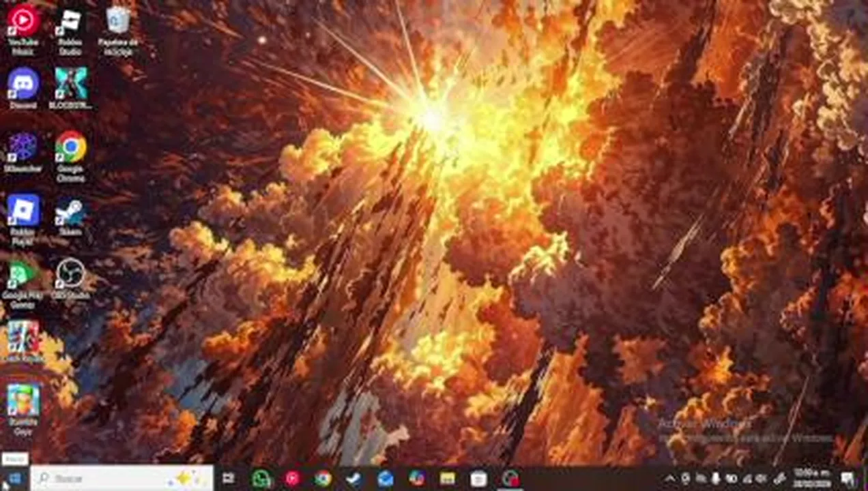The image size is (868, 491).
Task: Open the red round taskbar app
Action: click(292, 479)
